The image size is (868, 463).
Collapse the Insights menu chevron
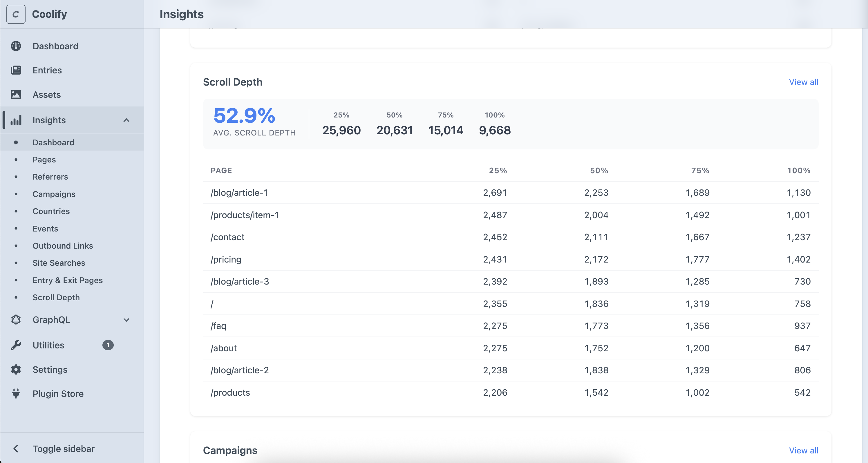(126, 120)
